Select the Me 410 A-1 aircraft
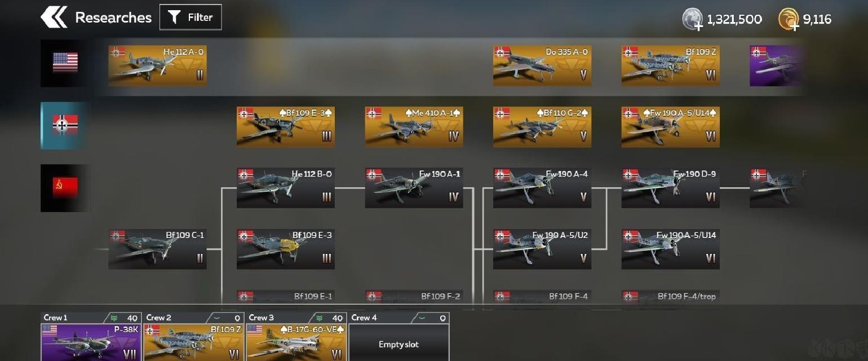This screenshot has height=361, width=868. [414, 127]
